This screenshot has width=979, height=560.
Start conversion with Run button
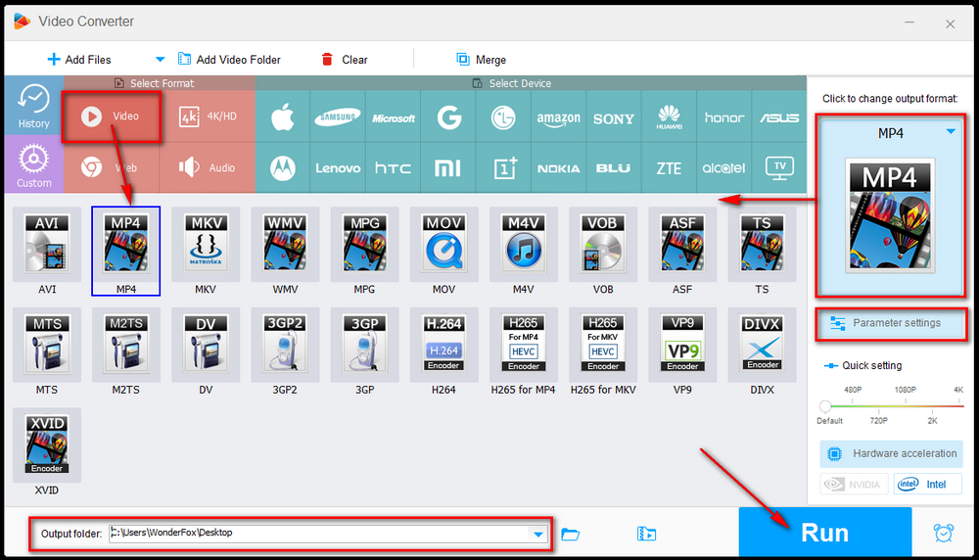(x=824, y=532)
